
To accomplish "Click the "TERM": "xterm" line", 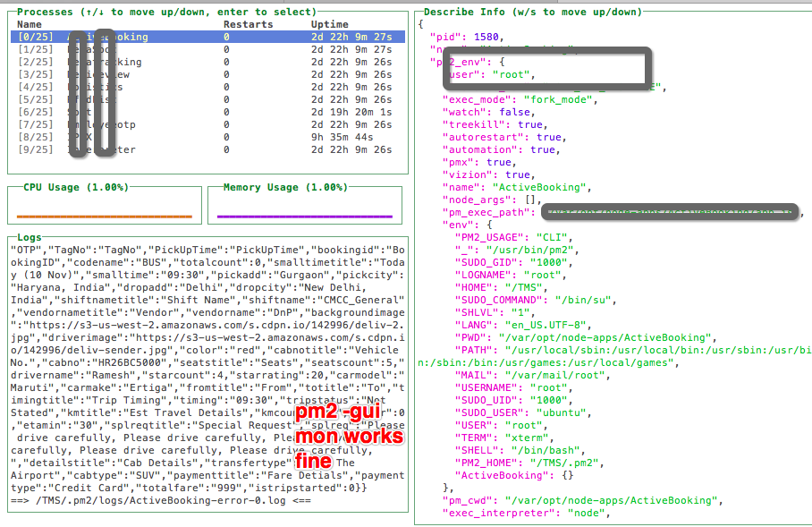I will tap(504, 438).
